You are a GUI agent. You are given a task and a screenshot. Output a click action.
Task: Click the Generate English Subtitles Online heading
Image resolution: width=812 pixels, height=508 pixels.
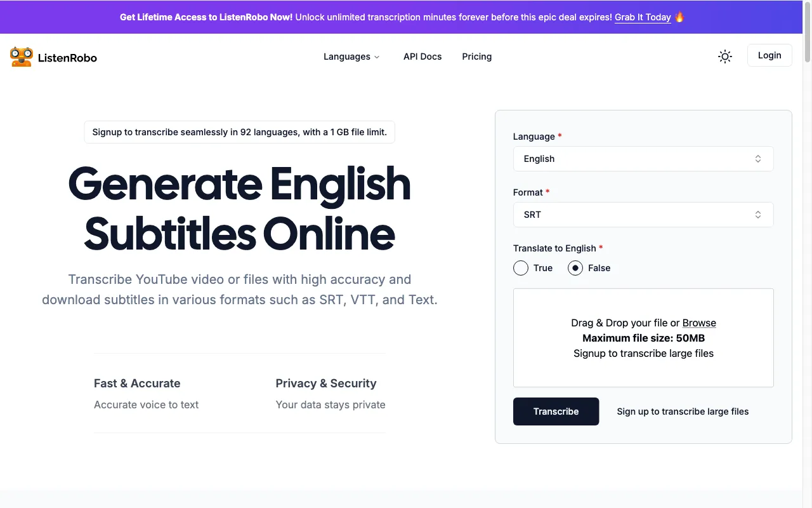(240, 208)
